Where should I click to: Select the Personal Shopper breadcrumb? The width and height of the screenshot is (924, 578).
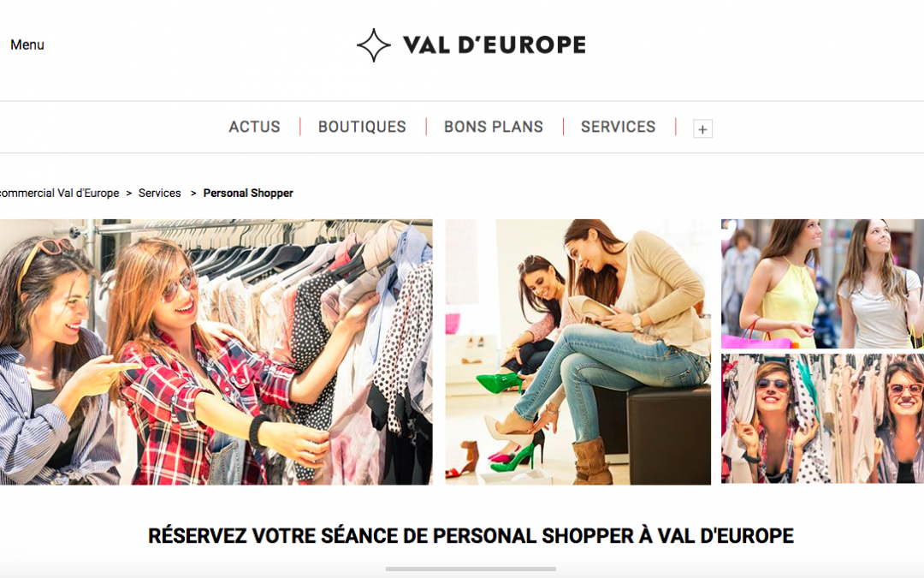point(248,193)
